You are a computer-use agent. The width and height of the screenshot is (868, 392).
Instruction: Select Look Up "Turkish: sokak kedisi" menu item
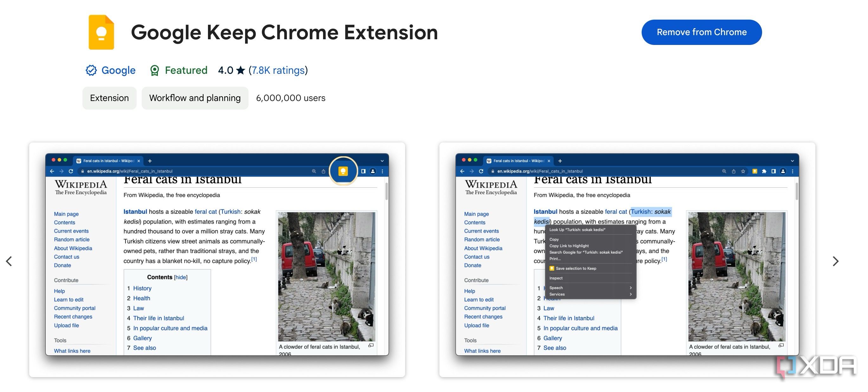590,230
